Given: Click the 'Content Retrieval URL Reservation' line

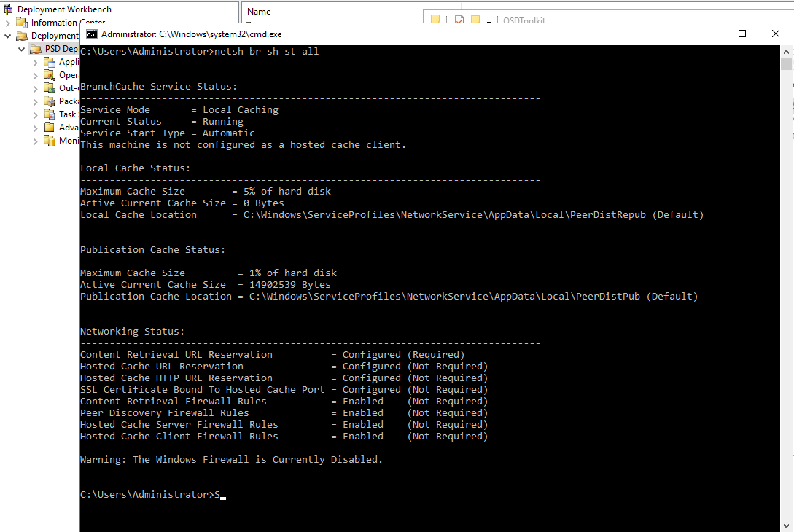Looking at the screenshot, I should point(273,354).
